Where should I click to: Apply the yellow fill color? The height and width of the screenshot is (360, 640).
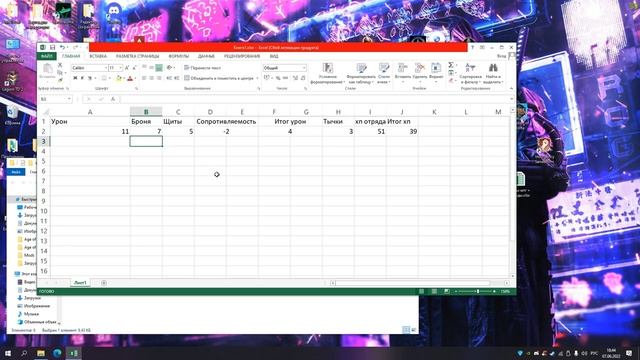pos(119,78)
